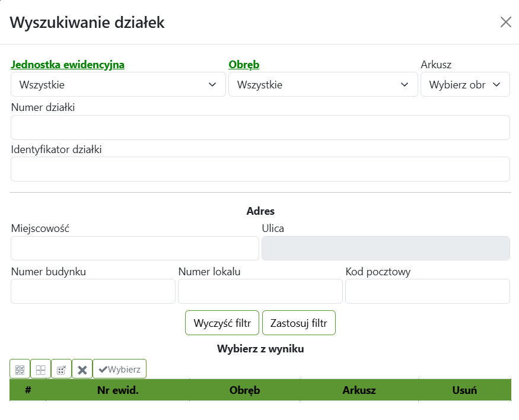This screenshot has width=519, height=420.
Task: Expand the Arkusz dropdown
Action: pyautogui.click(x=465, y=84)
